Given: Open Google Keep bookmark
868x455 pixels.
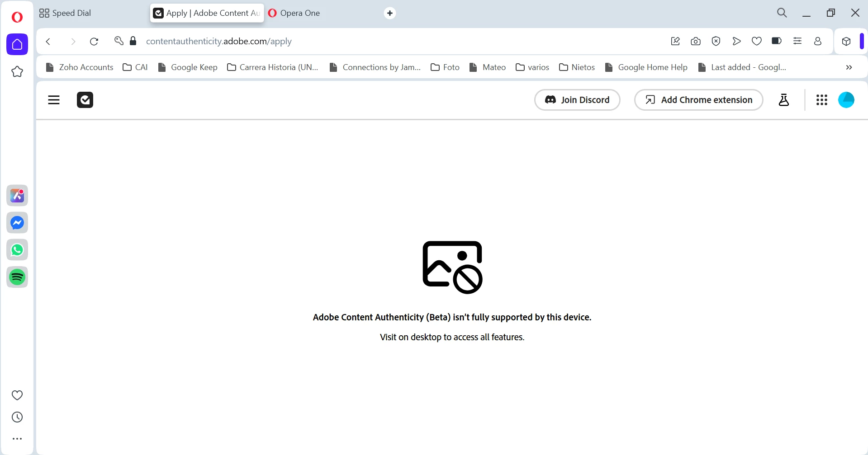Looking at the screenshot, I should click(188, 67).
